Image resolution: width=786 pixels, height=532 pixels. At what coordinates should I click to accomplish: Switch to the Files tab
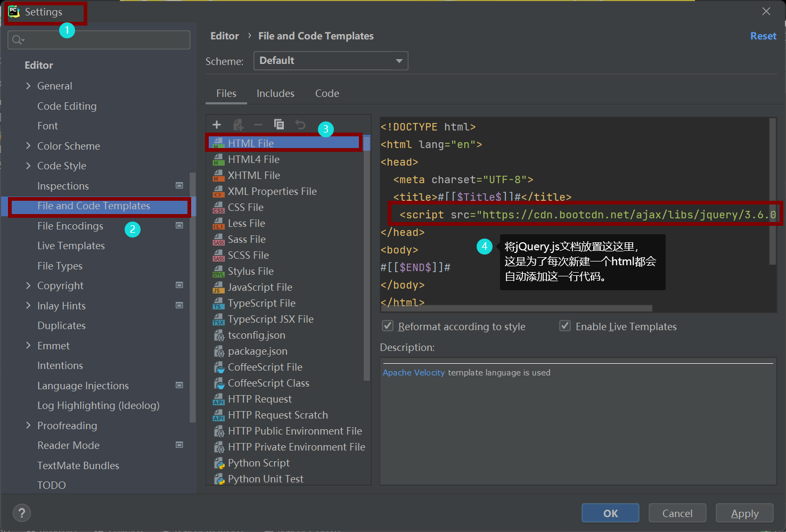tap(226, 93)
